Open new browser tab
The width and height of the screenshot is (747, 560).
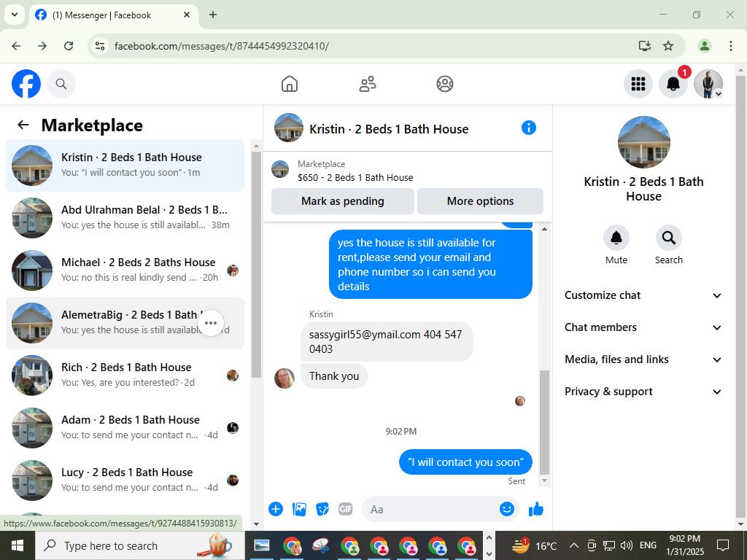pos(213,15)
